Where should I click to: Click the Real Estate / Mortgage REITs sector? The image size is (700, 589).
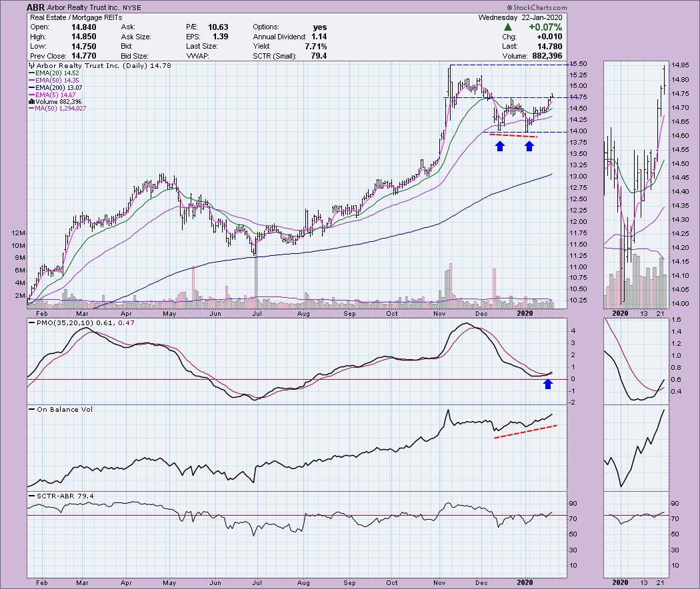coord(76,17)
